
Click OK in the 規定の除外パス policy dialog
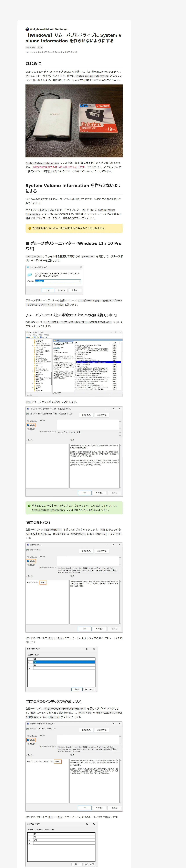point(84,629)
